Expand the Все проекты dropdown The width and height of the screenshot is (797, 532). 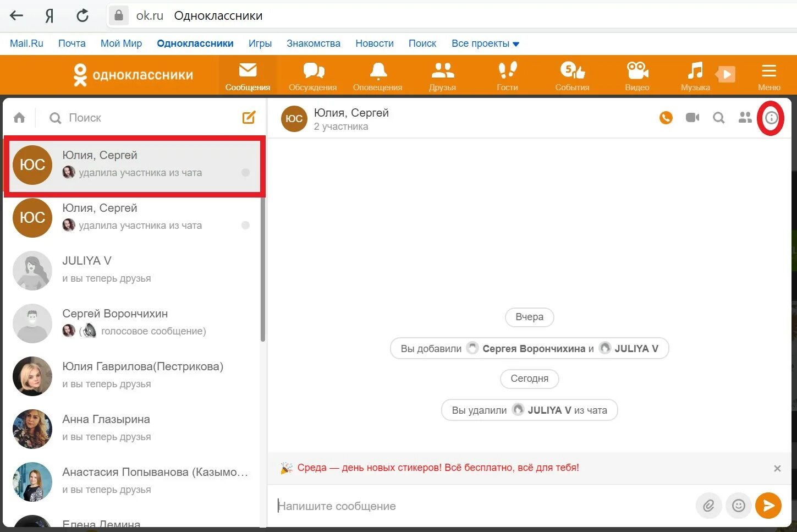click(x=485, y=43)
